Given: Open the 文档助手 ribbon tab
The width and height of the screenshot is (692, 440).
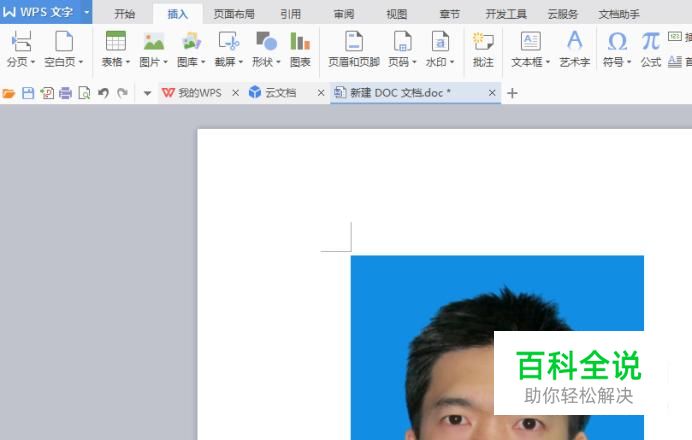Looking at the screenshot, I should coord(619,14).
